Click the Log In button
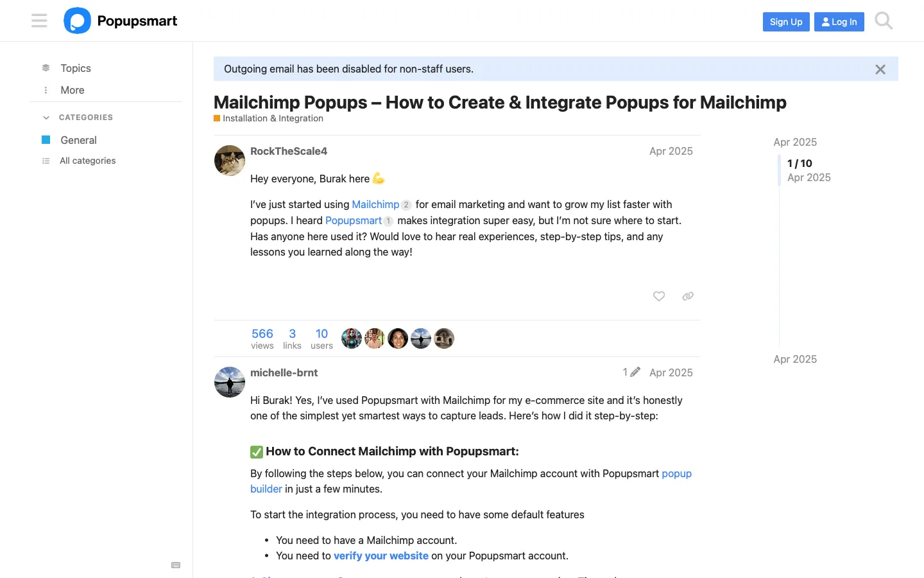The width and height of the screenshot is (924, 578). tap(839, 22)
